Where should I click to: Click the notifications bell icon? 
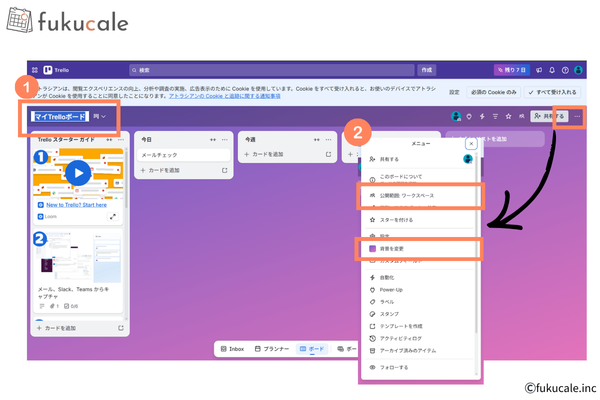point(552,70)
